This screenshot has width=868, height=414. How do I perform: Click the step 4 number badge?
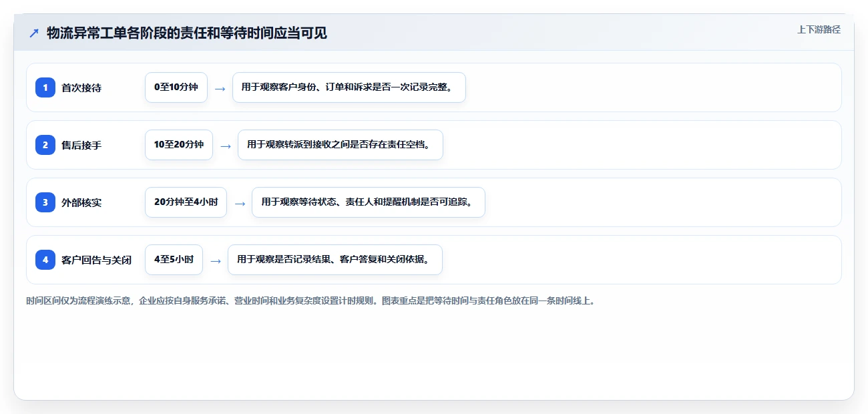pos(45,260)
